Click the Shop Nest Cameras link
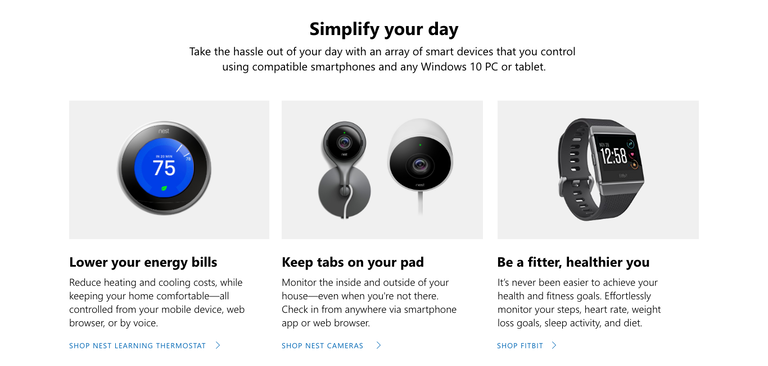Screen dimensions: 768x366 (x=322, y=345)
